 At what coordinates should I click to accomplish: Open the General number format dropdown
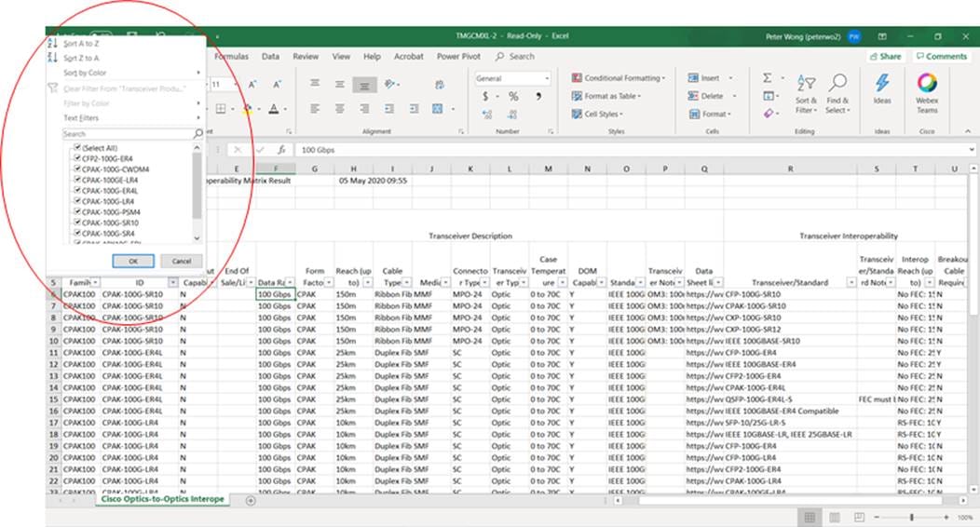pos(547,78)
